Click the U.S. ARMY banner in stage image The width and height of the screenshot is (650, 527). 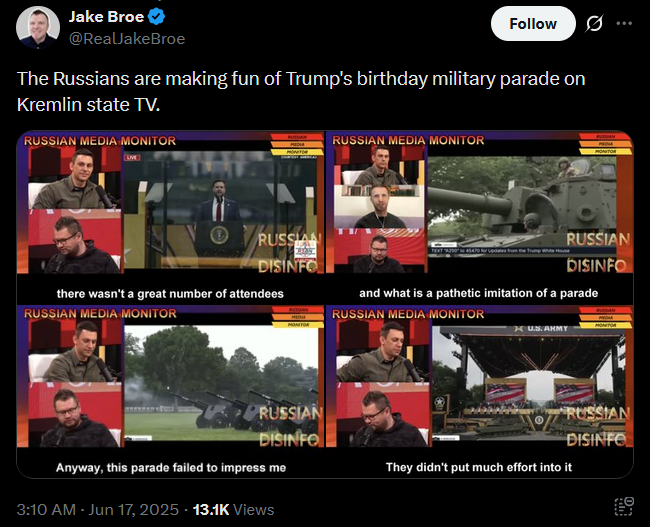point(541,328)
